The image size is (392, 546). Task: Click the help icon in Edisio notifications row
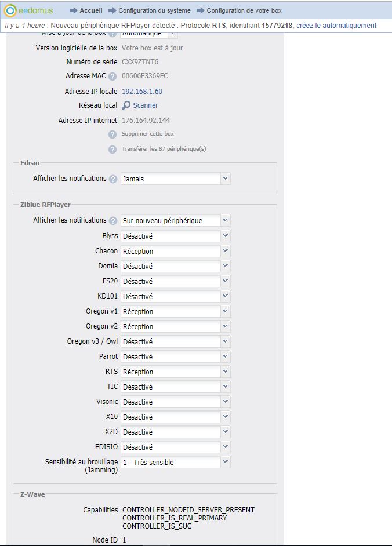(x=112, y=179)
